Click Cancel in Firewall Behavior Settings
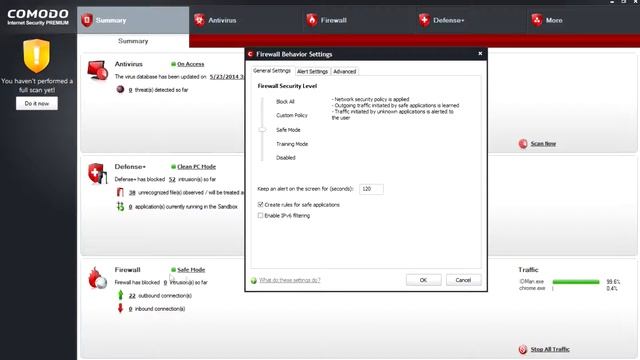 (x=463, y=280)
